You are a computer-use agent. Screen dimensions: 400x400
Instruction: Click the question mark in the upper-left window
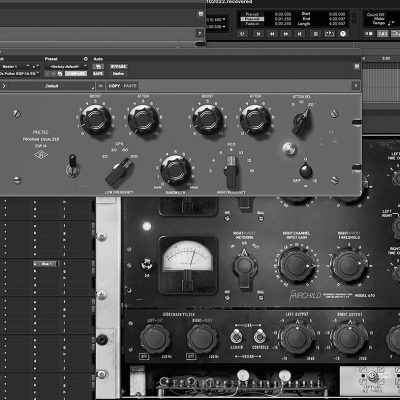click(x=200, y=33)
